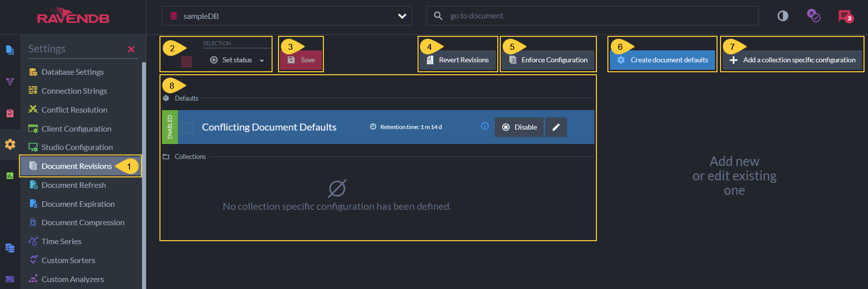Check the Conflicting Document Defaults checkbox
868x289 pixels.
[187, 128]
